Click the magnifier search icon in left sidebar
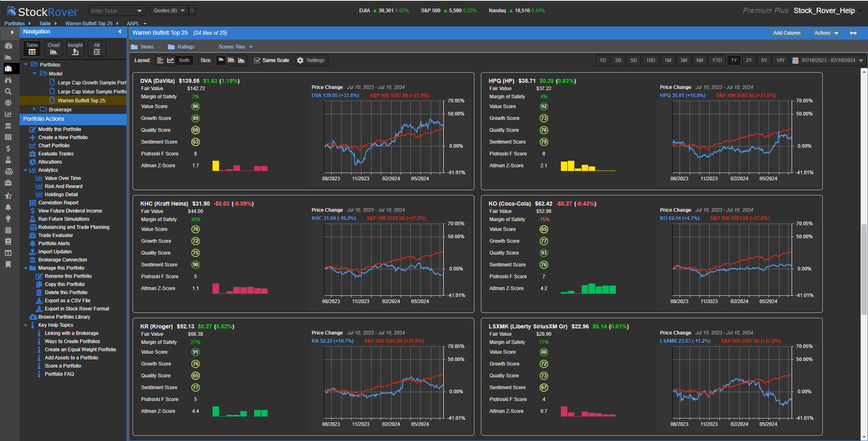 point(8,91)
